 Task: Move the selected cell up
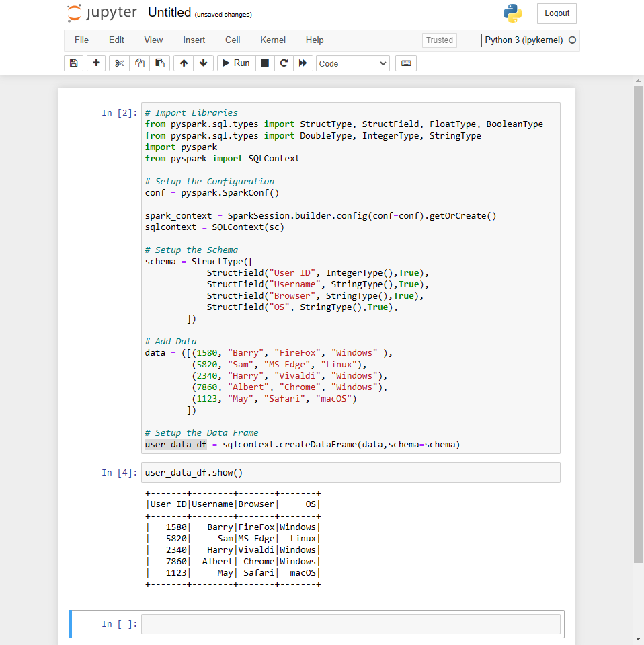point(182,63)
